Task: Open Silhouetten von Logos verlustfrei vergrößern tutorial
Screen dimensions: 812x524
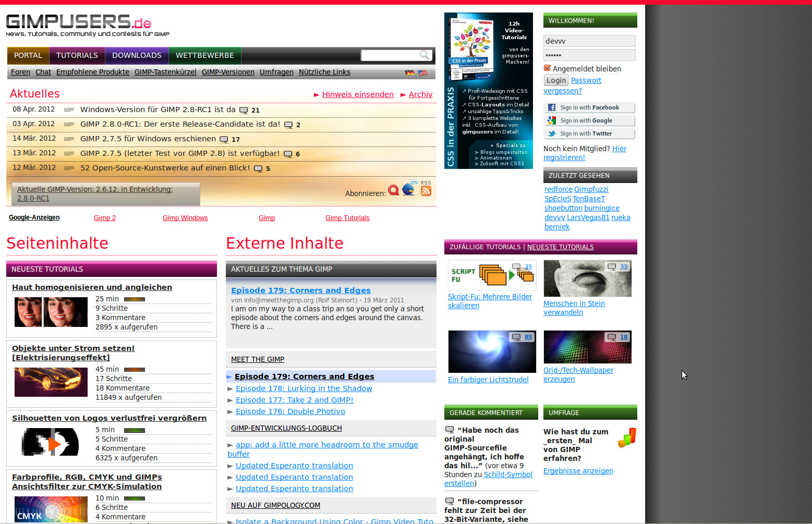Action: [x=109, y=418]
